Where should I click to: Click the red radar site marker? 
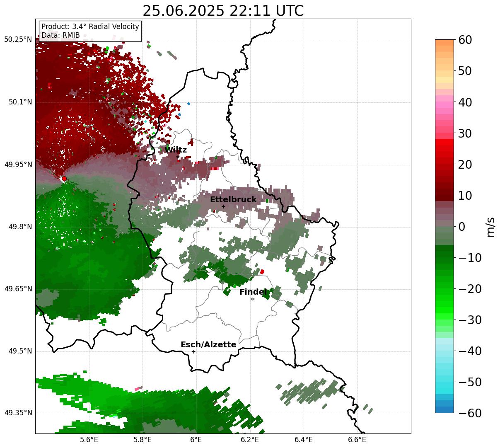point(64,179)
